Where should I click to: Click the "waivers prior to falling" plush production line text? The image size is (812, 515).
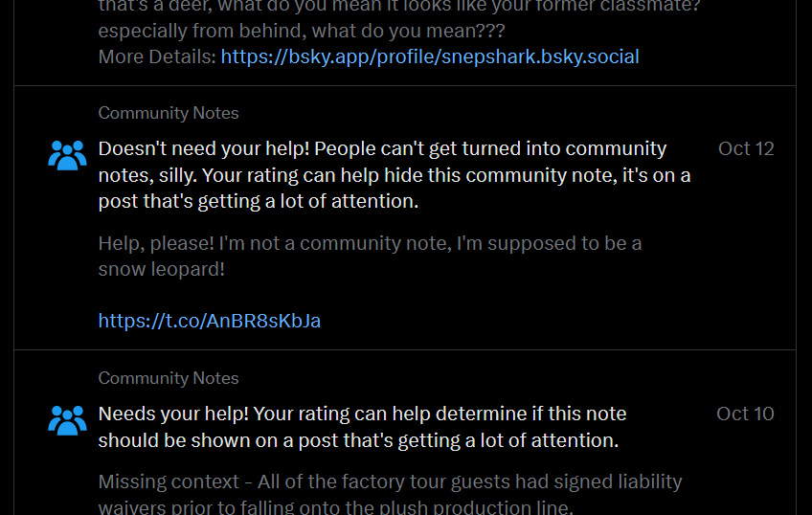pos(335,506)
